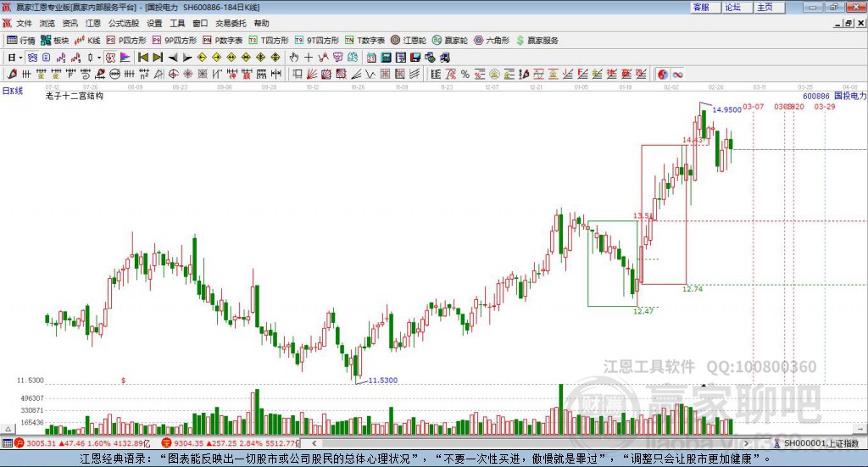Screen dimensions: 868x467
Task: Click the save diskette icon
Action: [x=415, y=58]
